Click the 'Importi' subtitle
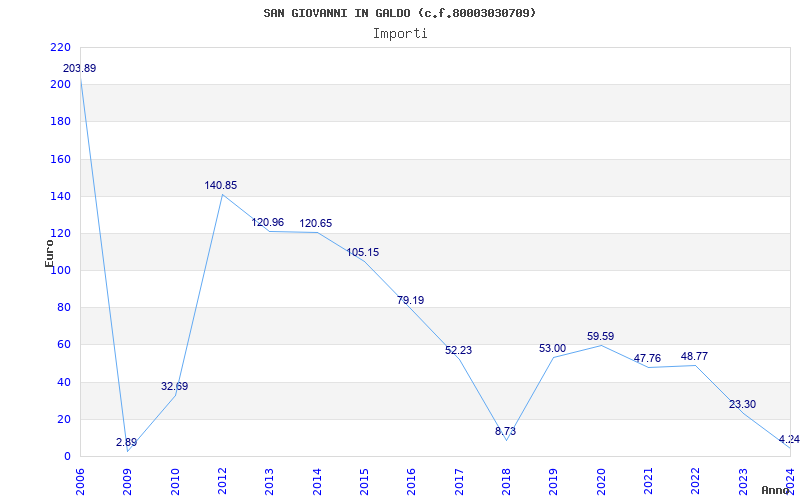This screenshot has width=800, height=500. pos(400,34)
